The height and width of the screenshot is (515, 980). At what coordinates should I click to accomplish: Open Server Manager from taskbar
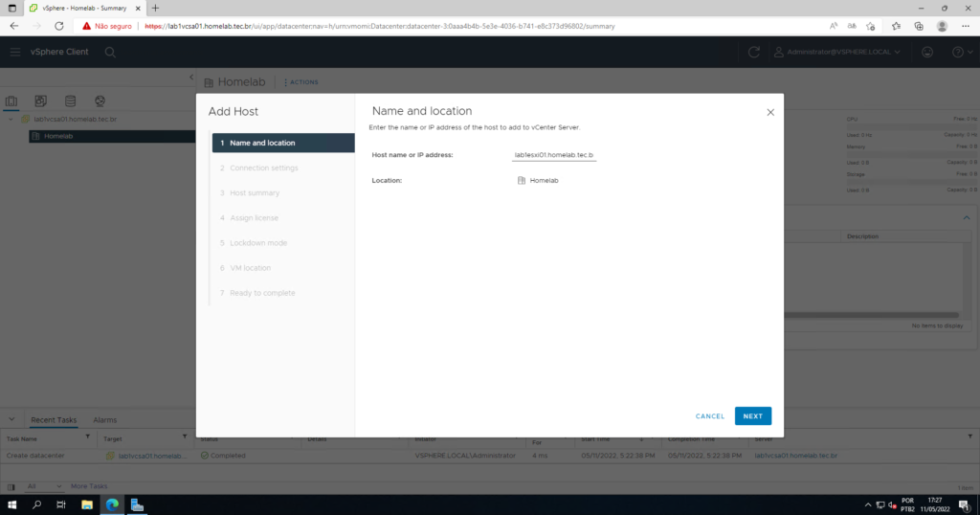(x=137, y=505)
